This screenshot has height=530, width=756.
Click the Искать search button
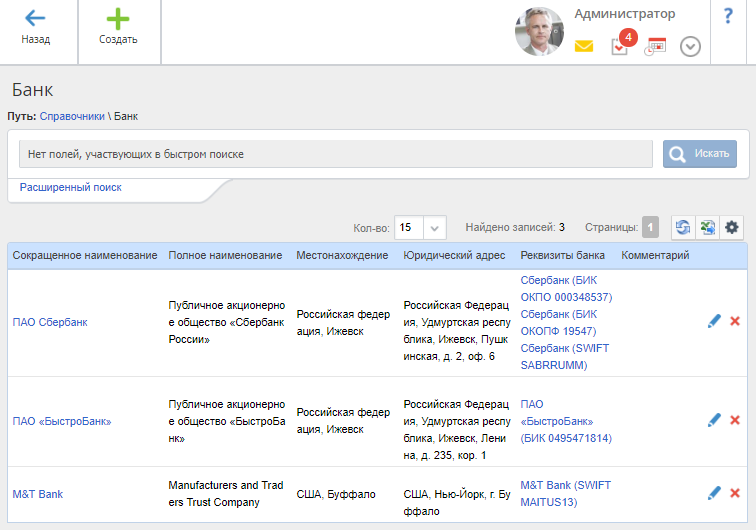(x=700, y=154)
